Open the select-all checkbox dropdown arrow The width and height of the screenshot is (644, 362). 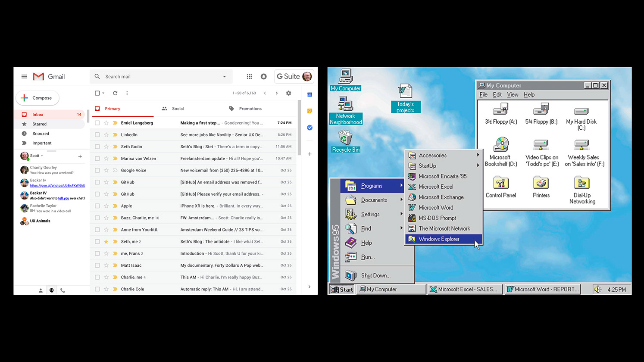pyautogui.click(x=103, y=93)
